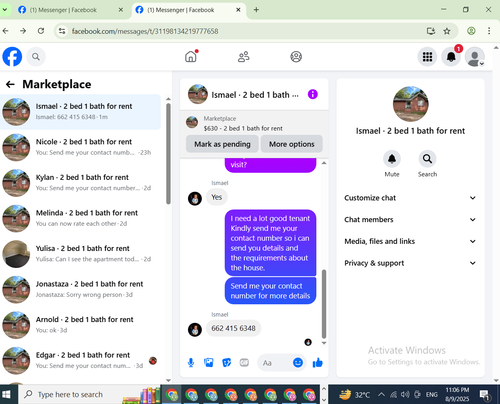Open the tab search dropdown arrow
This screenshot has height=404, width=500.
[5, 10]
